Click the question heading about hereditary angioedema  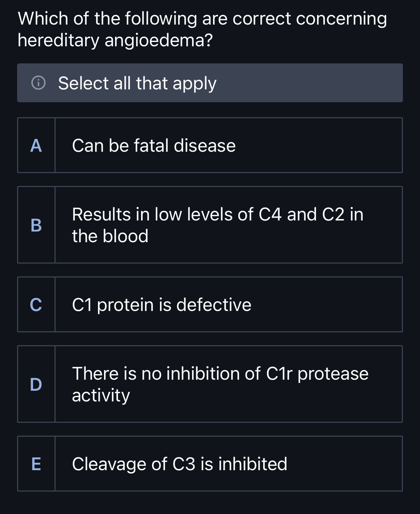[x=202, y=29]
